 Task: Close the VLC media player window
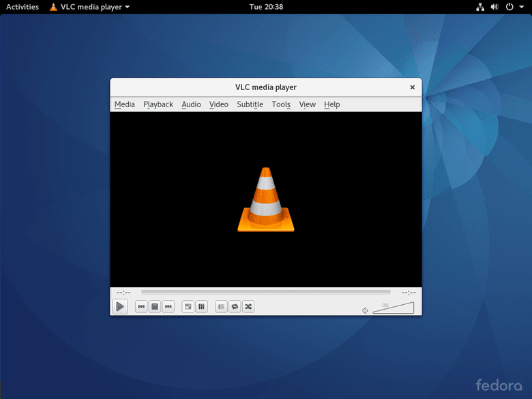point(412,87)
